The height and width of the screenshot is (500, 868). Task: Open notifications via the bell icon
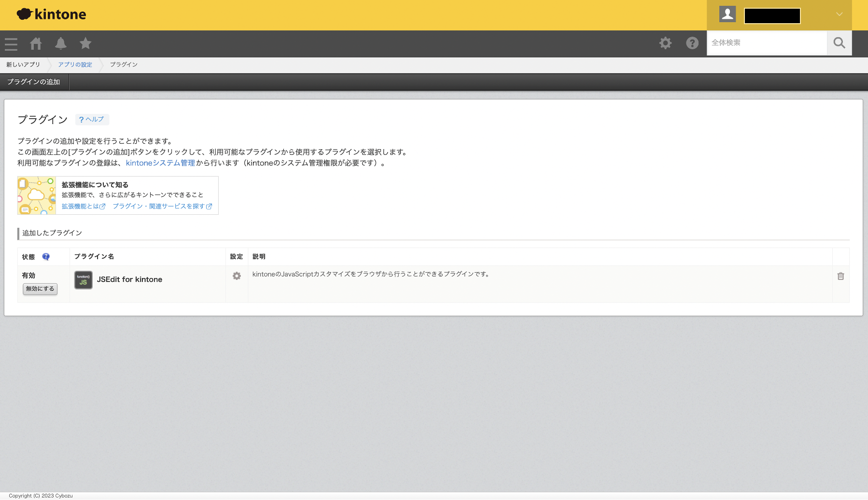[60, 43]
